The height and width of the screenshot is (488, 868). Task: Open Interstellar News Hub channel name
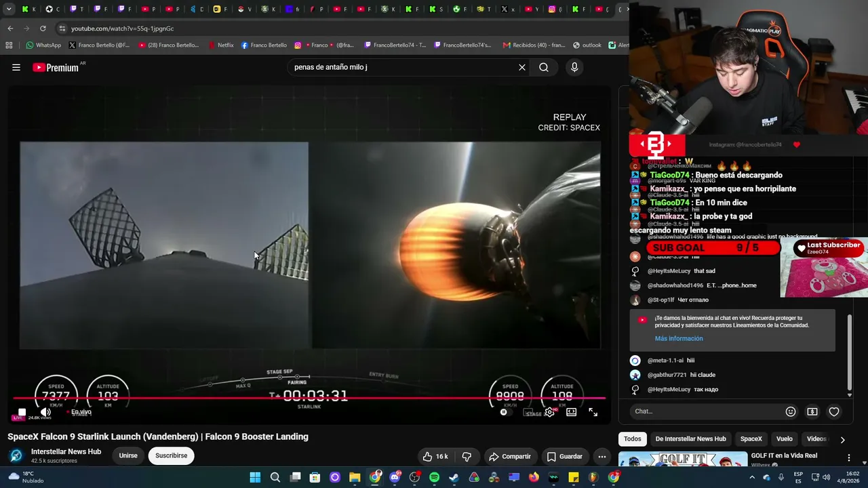[66, 451]
